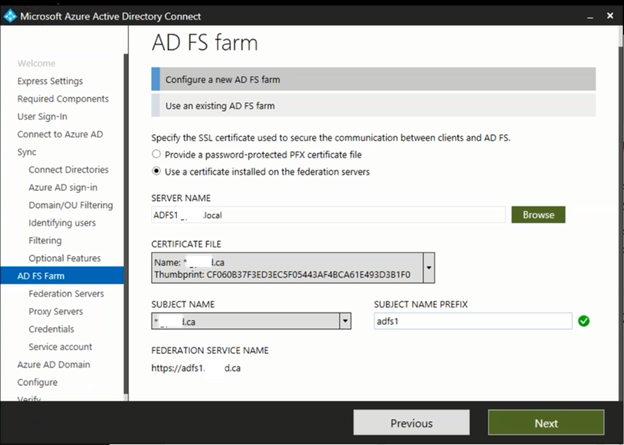Select the Sync step in sidebar

coord(27,152)
